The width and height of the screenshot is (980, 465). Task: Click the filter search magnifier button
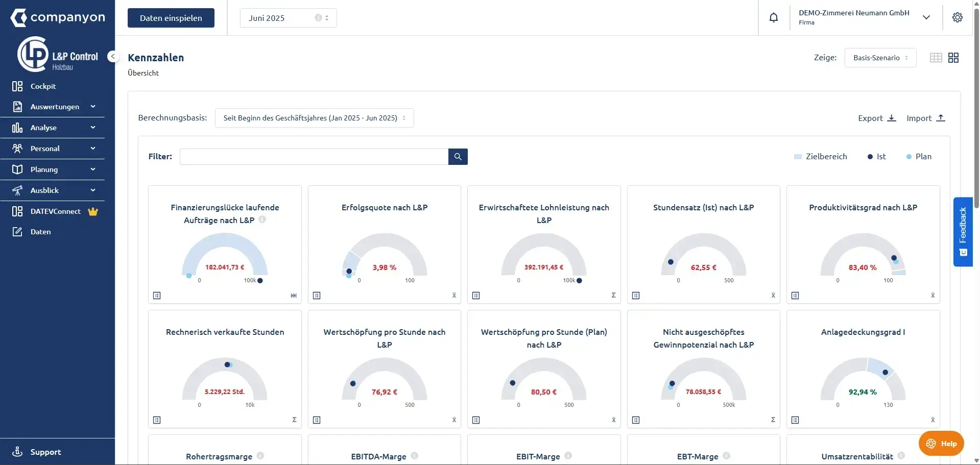pyautogui.click(x=458, y=157)
